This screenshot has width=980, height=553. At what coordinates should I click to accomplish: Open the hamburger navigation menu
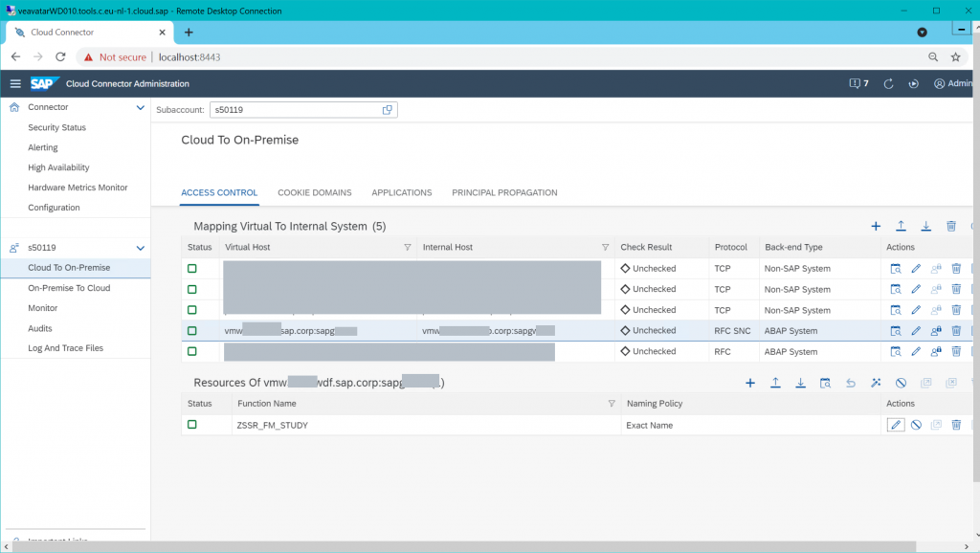click(15, 84)
